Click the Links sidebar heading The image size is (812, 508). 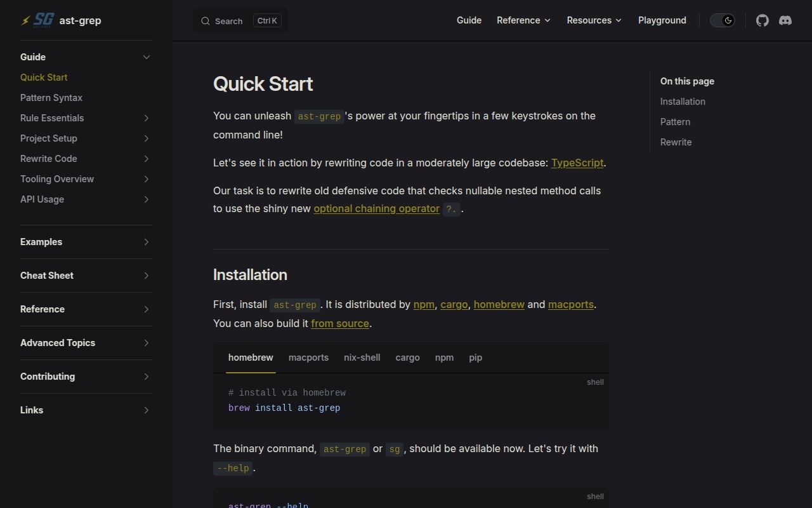click(32, 410)
